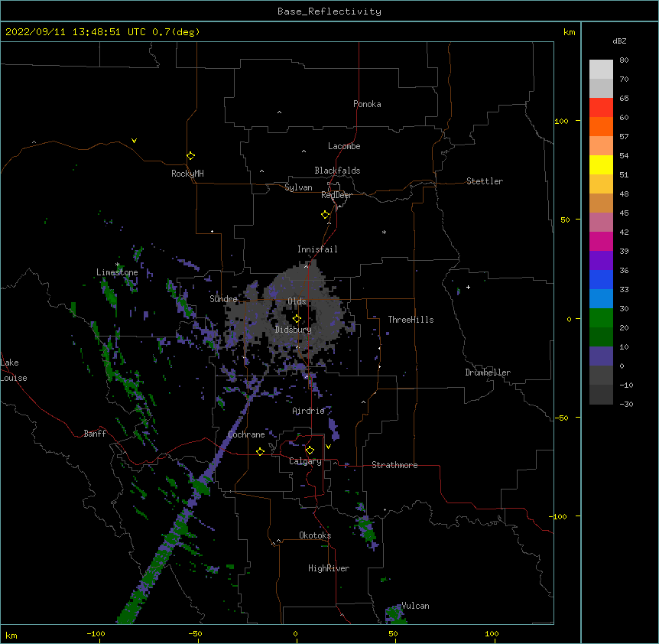
Task: Click the light blue 30-33 dBZ swatch
Action: [x=601, y=298]
